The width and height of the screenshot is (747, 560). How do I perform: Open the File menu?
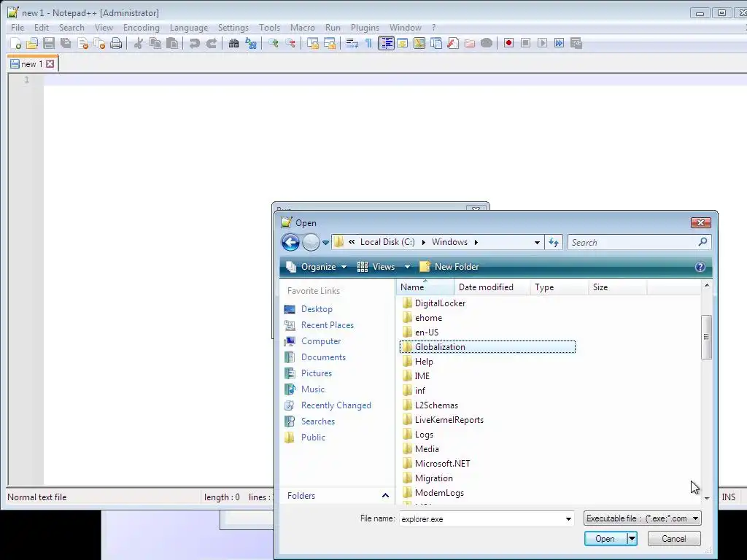pos(18,28)
